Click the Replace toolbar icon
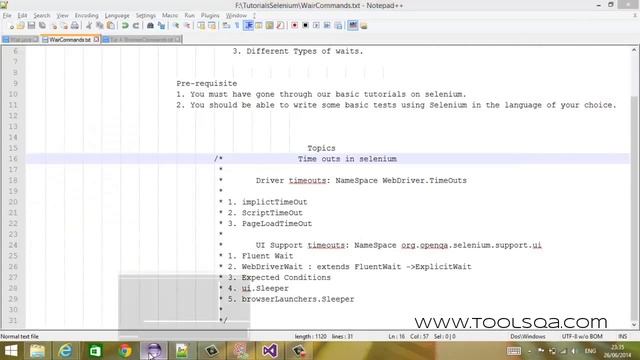640x360 pixels. point(161,26)
